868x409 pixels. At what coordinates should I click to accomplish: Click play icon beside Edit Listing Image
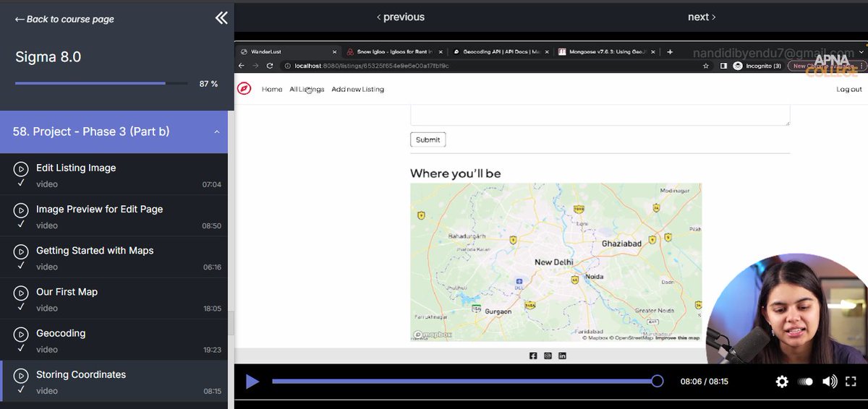pos(21,168)
